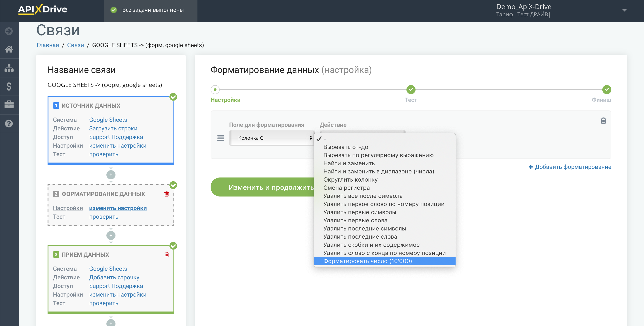Click 'Support Поддержка' in ПРИЕМ ДАННЫХ
Viewport: 644px width, 326px height.
(116, 286)
